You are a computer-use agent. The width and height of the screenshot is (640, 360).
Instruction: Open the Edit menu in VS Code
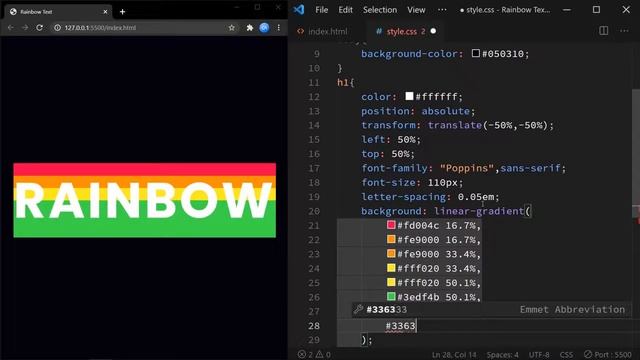point(345,10)
